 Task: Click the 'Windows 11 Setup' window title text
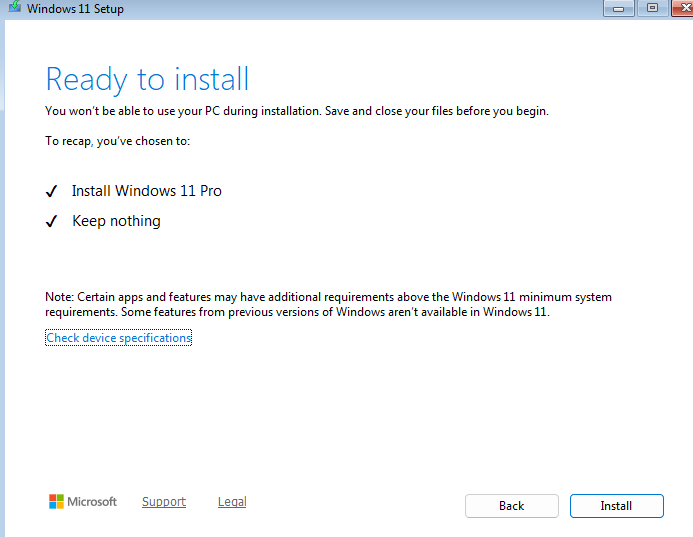point(75,8)
